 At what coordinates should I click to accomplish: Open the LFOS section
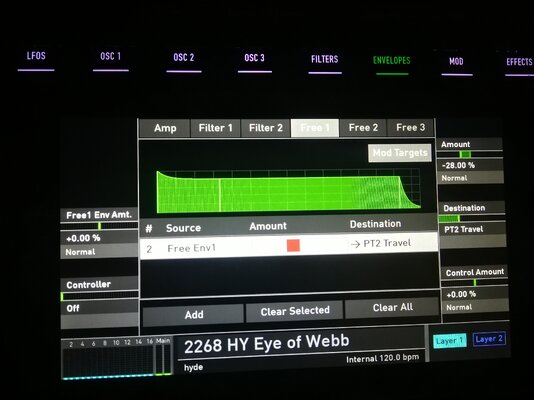tap(36, 56)
